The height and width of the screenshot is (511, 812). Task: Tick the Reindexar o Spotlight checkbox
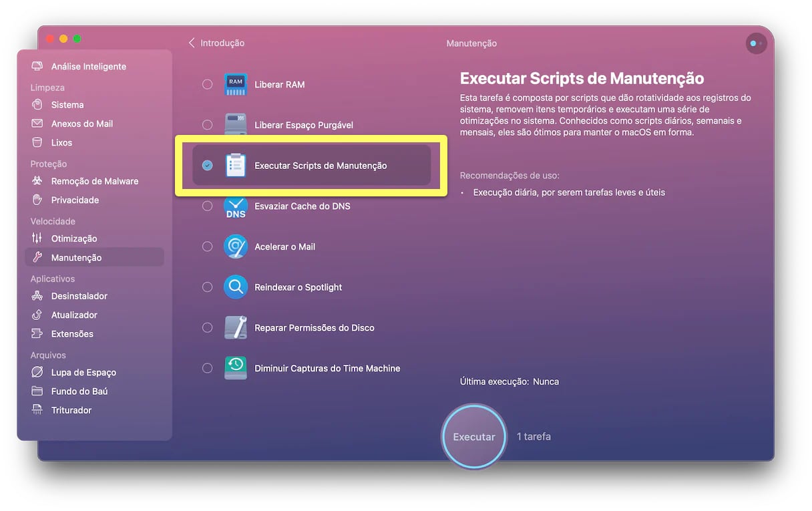coord(208,287)
